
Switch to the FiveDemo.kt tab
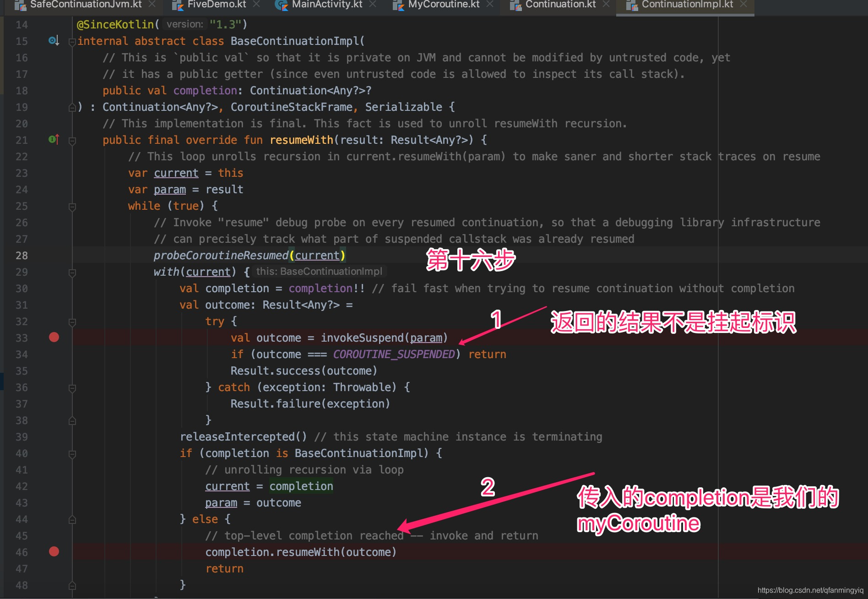tap(217, 5)
